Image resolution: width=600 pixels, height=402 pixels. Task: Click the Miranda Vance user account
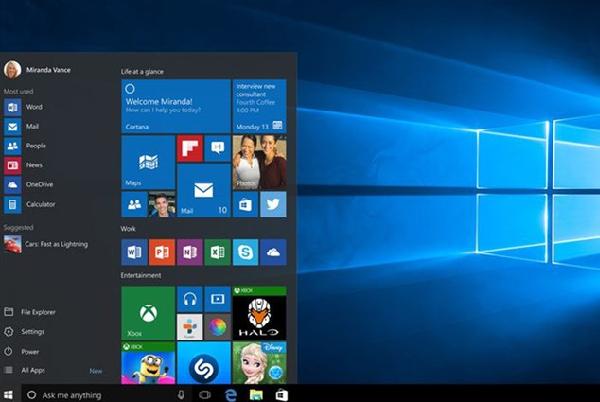click(37, 70)
